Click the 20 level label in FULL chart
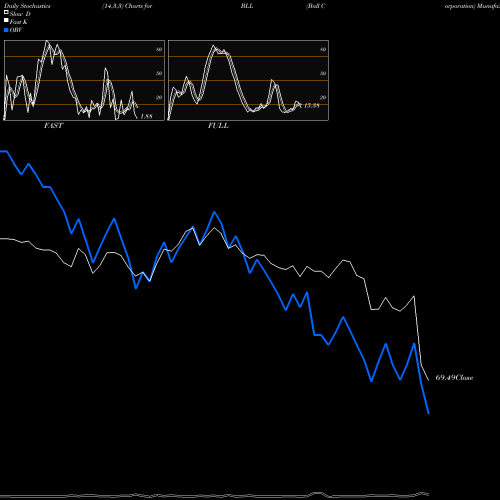Screen dimensions: 500x500 323,97
